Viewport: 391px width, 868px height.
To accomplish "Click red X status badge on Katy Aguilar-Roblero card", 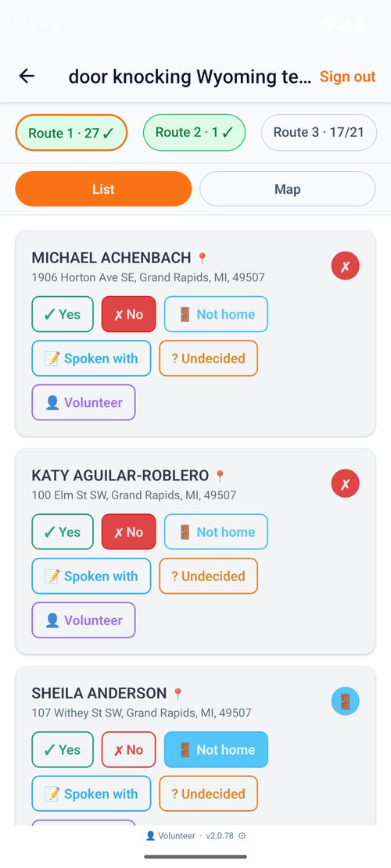I will point(346,484).
